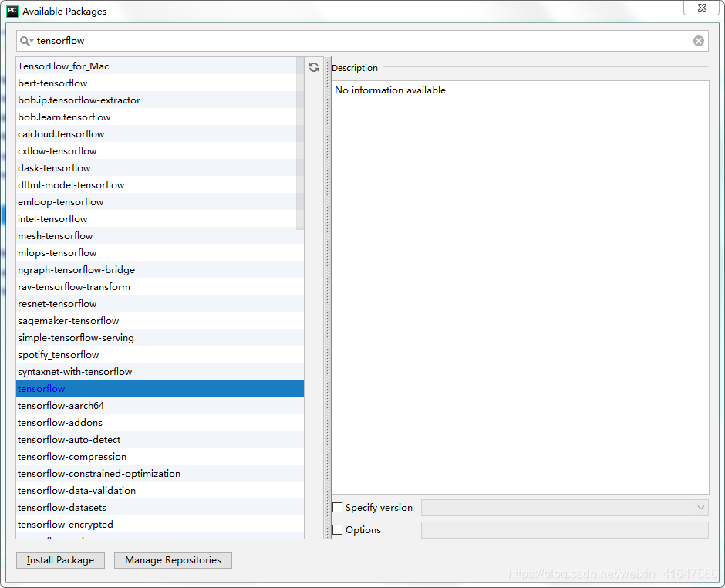
Task: Select tensorflow-auto-detect package
Action: click(160, 439)
